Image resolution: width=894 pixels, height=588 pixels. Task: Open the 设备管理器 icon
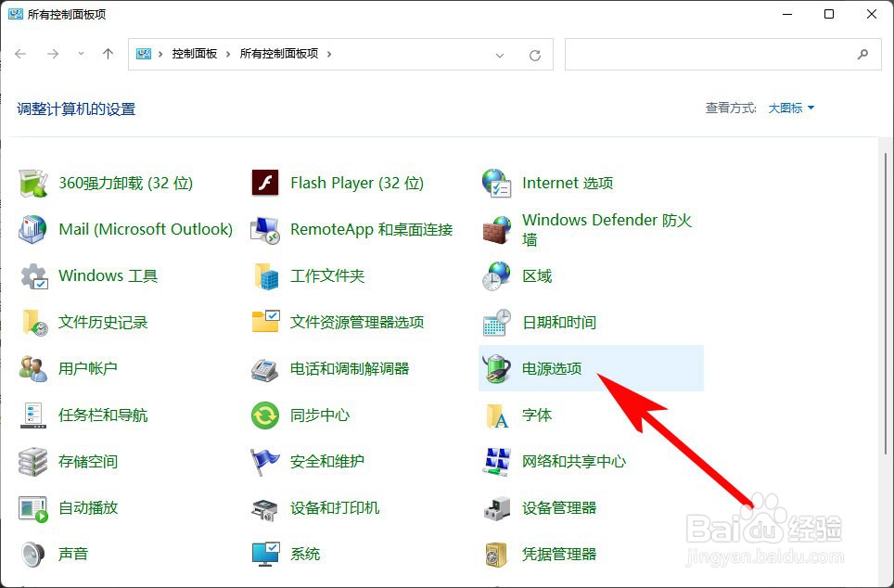pyautogui.click(x=496, y=508)
